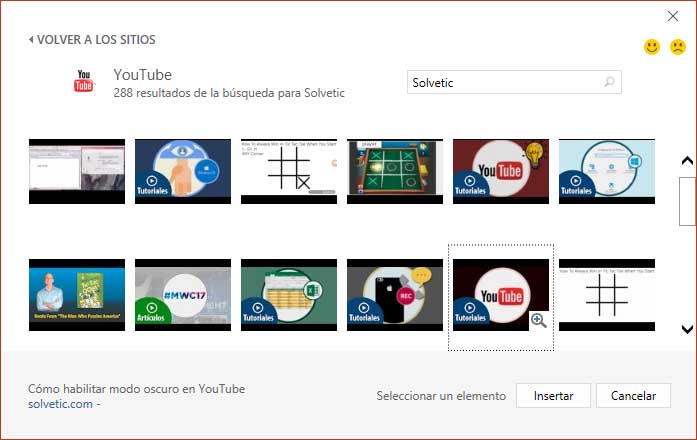Close the dialog with the X

coord(673,16)
